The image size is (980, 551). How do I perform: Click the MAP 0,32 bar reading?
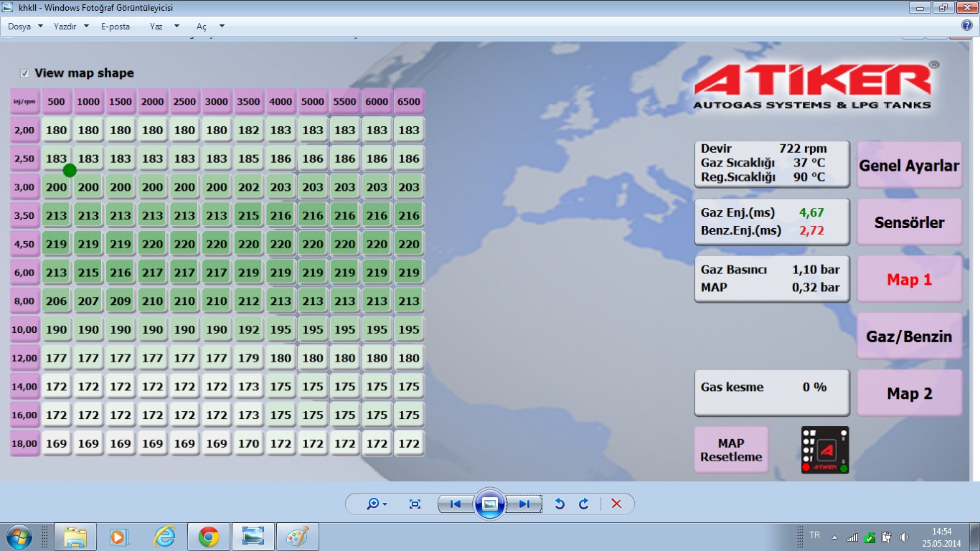771,288
